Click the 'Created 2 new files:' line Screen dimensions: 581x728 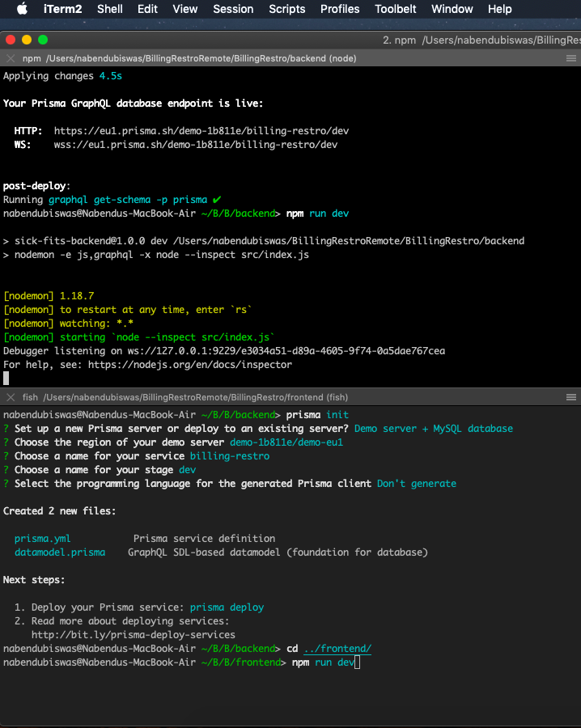pyautogui.click(x=59, y=511)
